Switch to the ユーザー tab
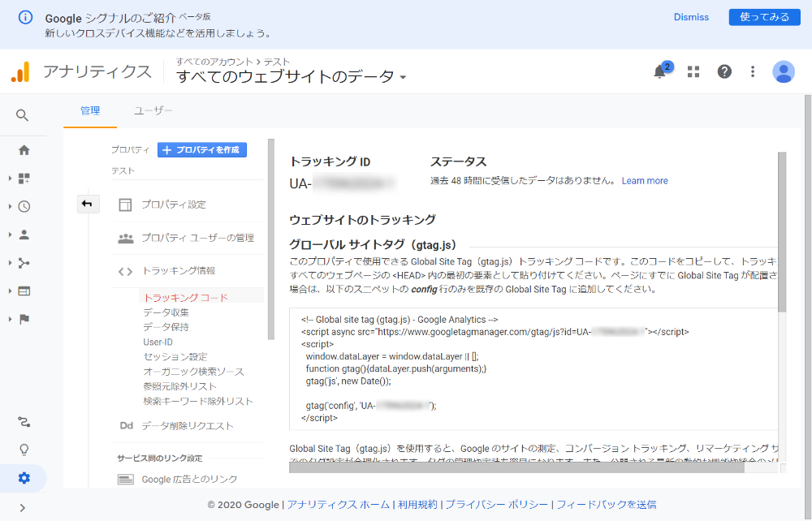The height and width of the screenshot is (521, 812). click(x=153, y=110)
